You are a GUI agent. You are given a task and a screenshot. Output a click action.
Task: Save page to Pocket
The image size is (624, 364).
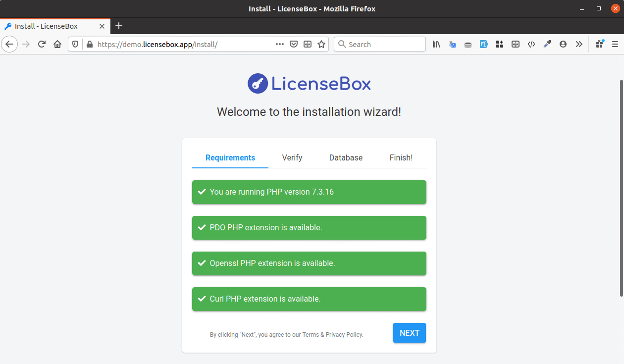pyautogui.click(x=294, y=44)
